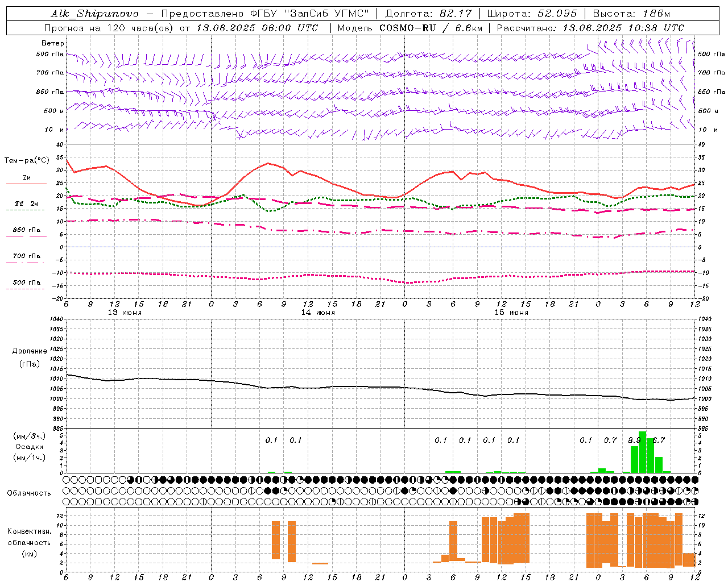Viewport: 728px width, 582px height.
Task: Click the 'Облачность' cloudiness label
Action: pos(29,493)
